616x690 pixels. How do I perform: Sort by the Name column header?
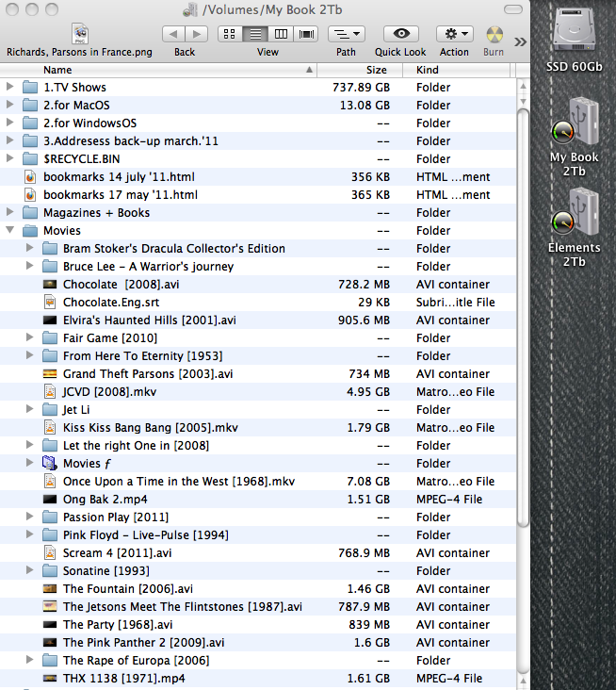click(158, 70)
